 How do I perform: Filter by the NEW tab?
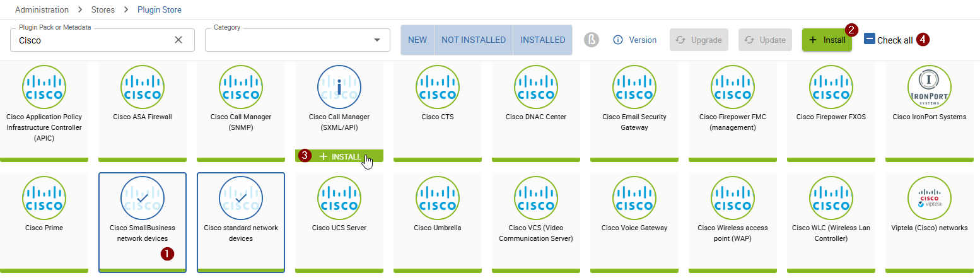(417, 40)
